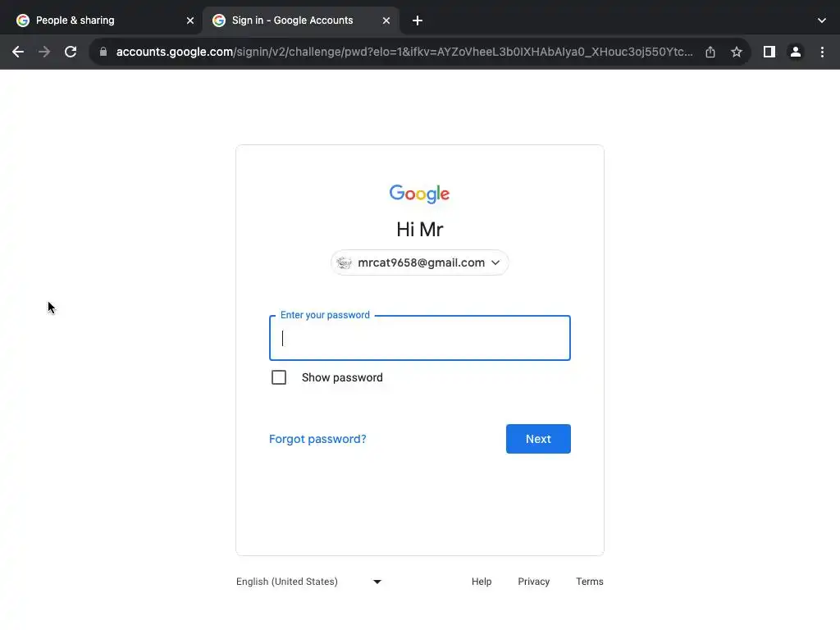Click Forgot password? link
Image resolution: width=840 pixels, height=630 pixels.
[317, 440]
